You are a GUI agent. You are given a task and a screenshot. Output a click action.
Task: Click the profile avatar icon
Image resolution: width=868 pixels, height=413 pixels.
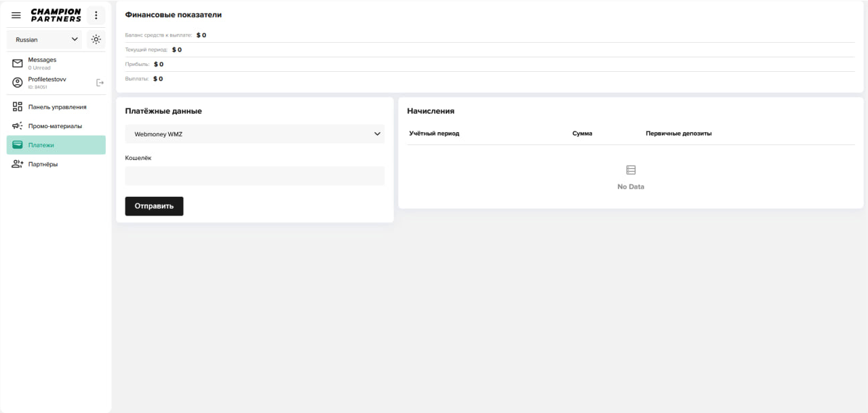pos(18,83)
